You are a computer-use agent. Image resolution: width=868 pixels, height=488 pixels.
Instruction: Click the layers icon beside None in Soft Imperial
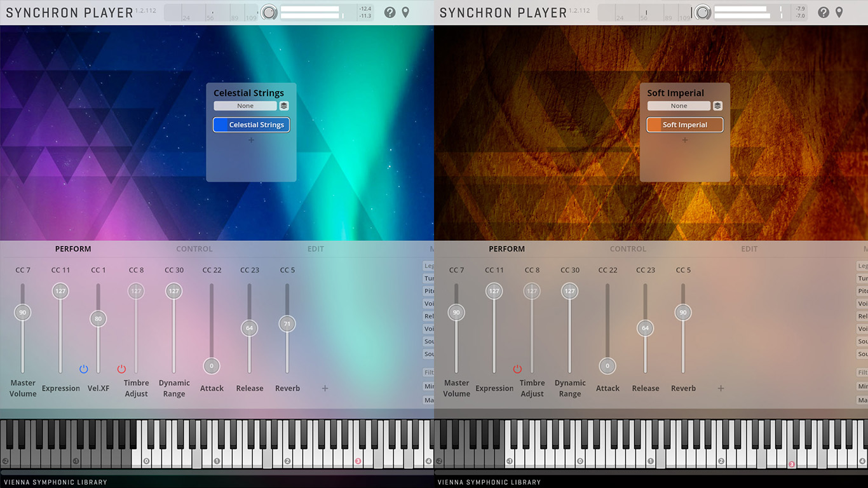(x=717, y=106)
